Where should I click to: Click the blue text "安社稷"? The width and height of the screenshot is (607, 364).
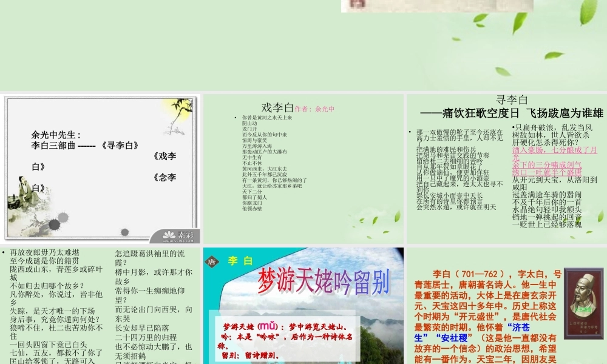(x=453, y=338)
